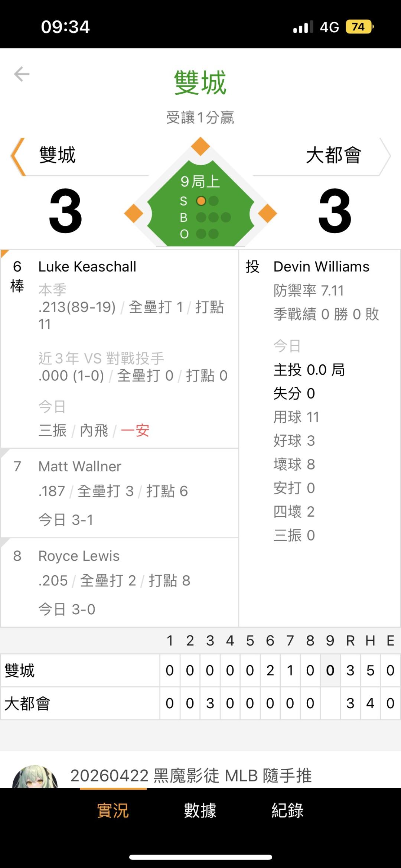The image size is (401, 868).
Task: Tap the 雙城 row in the linescore
Action: point(80,670)
